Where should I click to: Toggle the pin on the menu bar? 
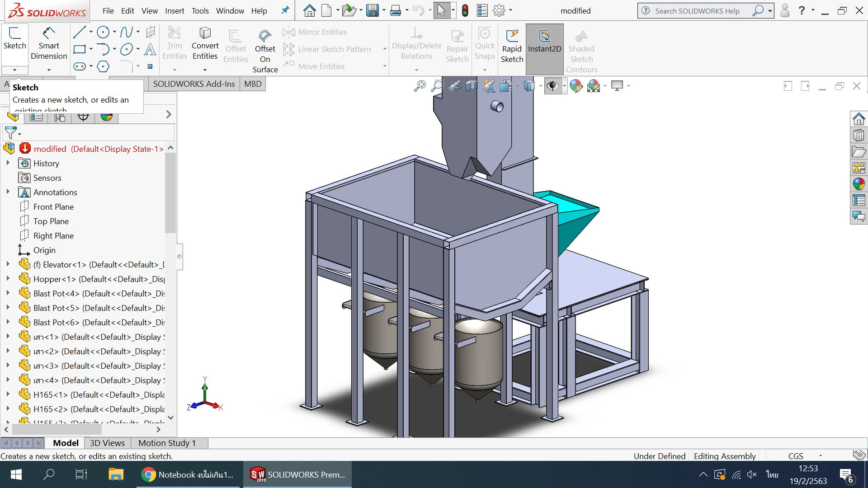click(x=285, y=10)
